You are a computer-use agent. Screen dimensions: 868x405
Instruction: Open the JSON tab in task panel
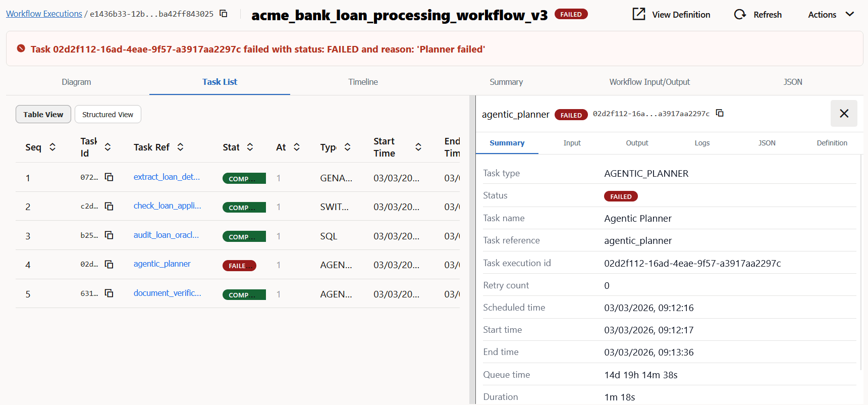[x=767, y=143]
